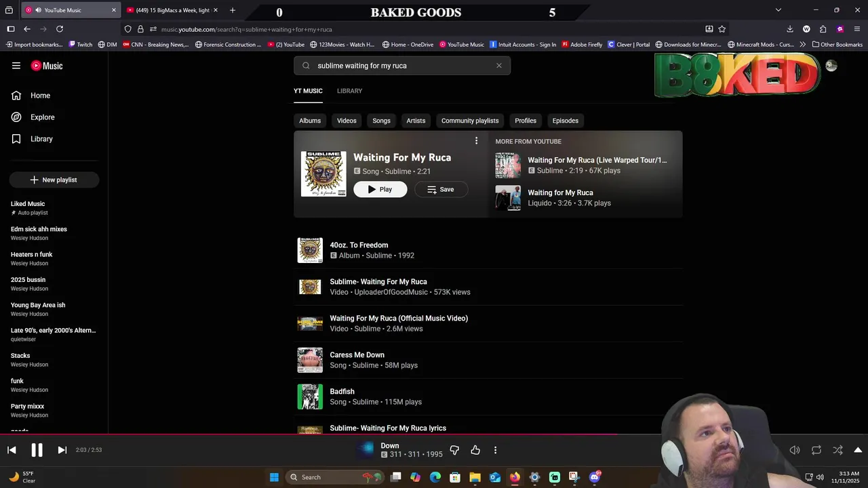Viewport: 868px width, 488px height.
Task: Show more bookmarks overflow chevron
Action: click(803, 45)
